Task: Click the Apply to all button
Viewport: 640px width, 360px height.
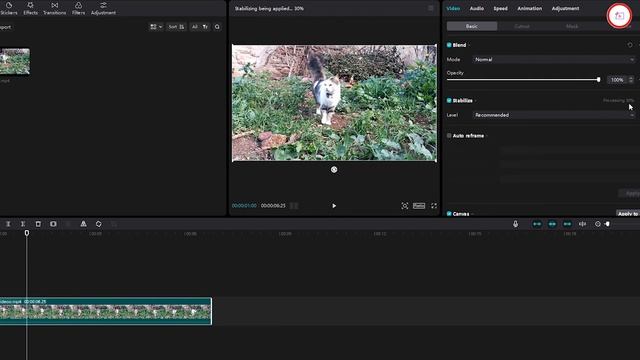Action: tap(628, 213)
